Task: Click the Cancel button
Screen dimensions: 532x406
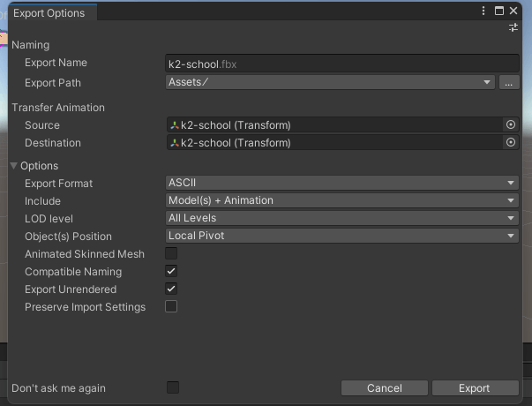Action: coord(385,388)
